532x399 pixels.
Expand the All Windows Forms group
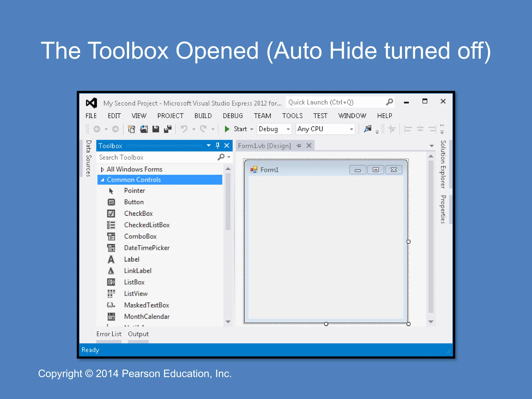102,170
